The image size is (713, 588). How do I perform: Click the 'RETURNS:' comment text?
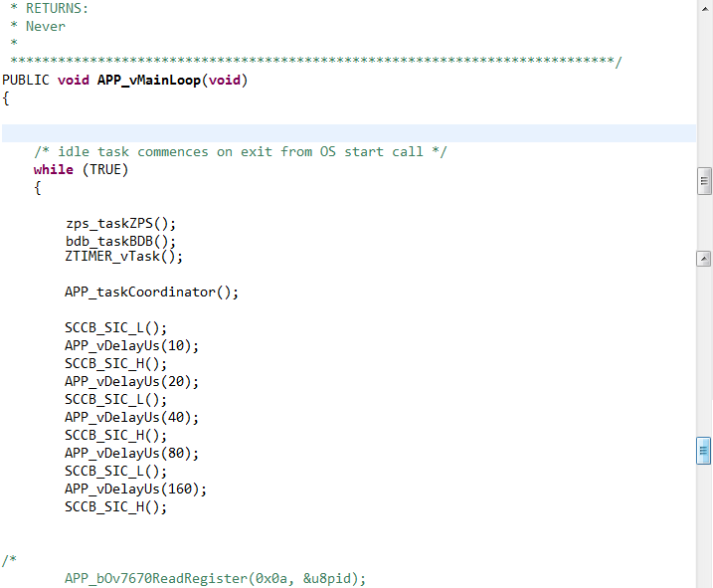click(x=57, y=8)
